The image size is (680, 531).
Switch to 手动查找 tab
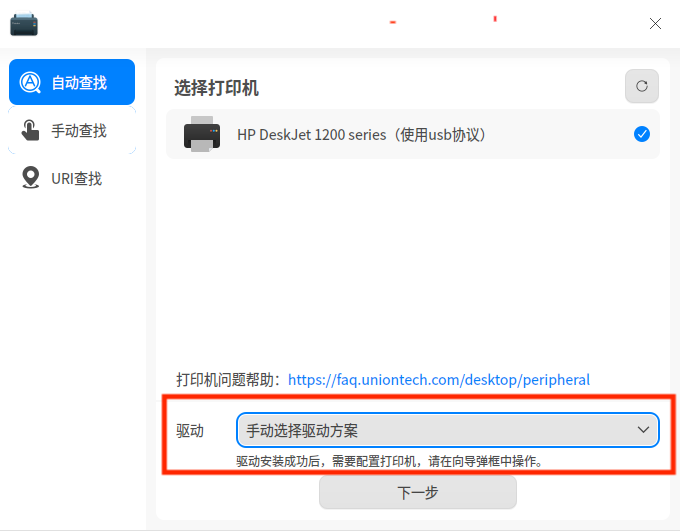pyautogui.click(x=72, y=130)
